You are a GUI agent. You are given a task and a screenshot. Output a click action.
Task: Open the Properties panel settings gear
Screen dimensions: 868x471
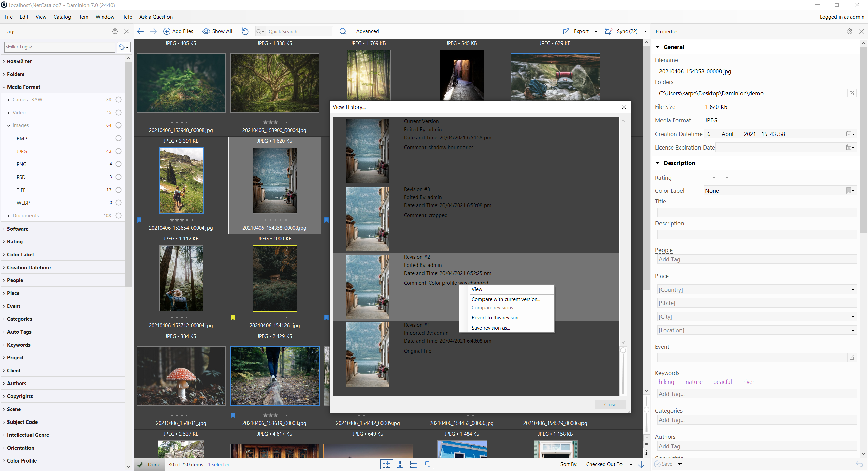point(849,31)
